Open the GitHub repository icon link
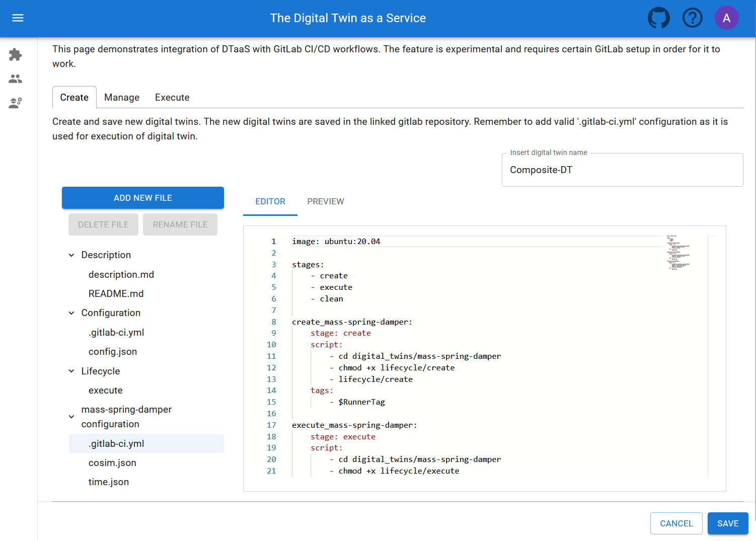Screen dimensions: 756x541 click(x=658, y=18)
